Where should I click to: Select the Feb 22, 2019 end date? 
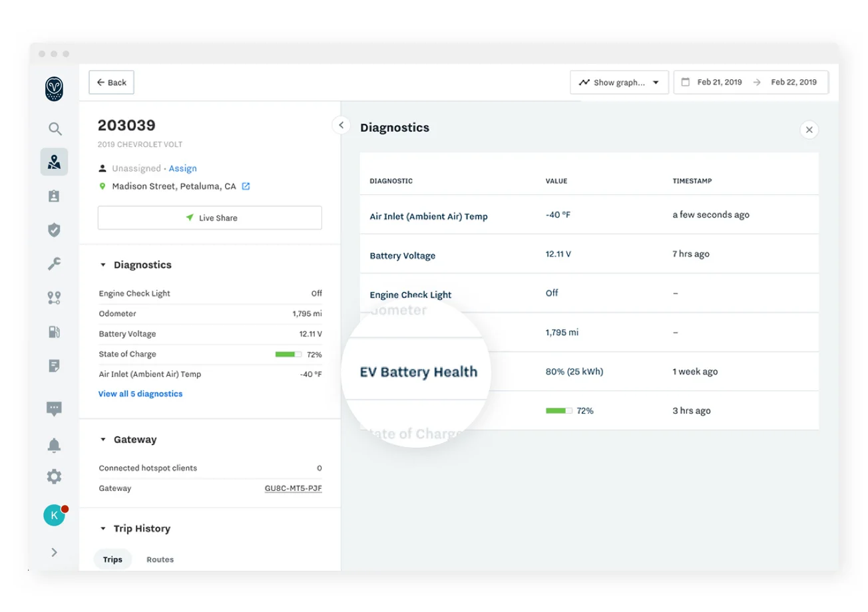click(x=793, y=82)
